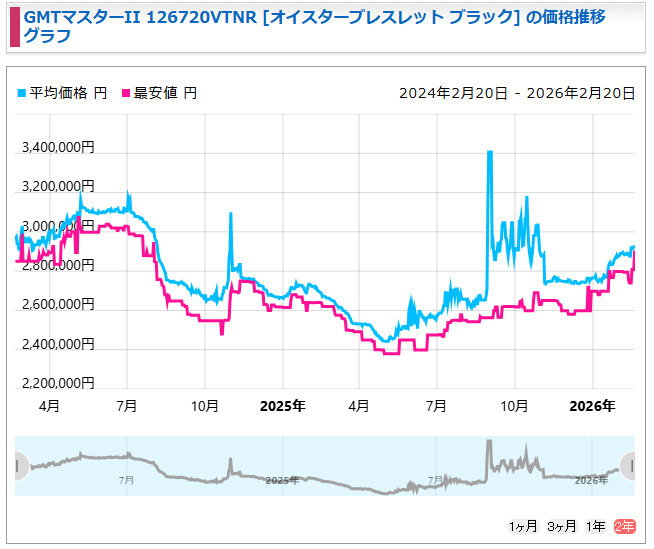The height and width of the screenshot is (549, 654).
Task: Click the 3,400,000円 y-axis label
Action: [58, 148]
